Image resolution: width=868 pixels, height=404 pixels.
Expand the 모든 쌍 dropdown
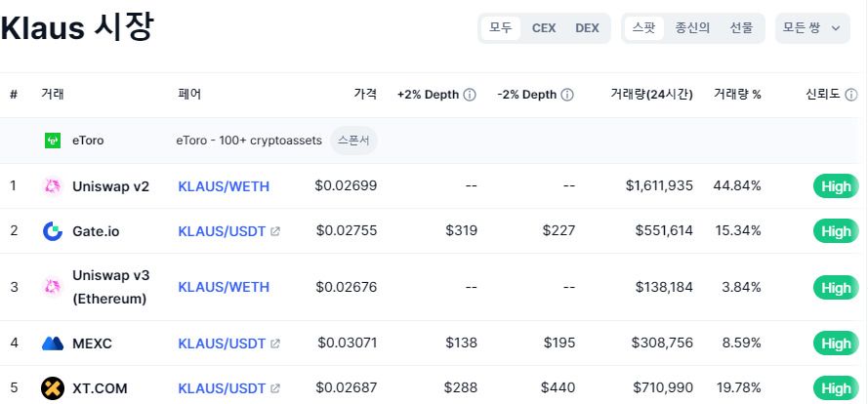[x=812, y=28]
